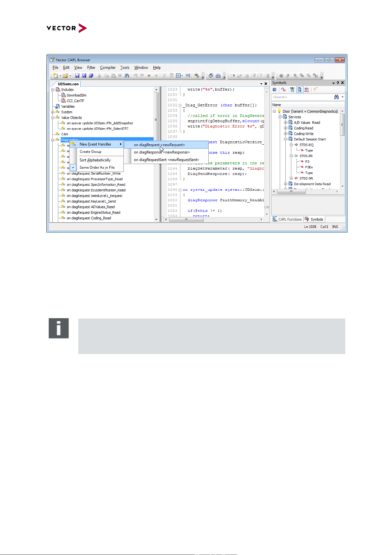The height and width of the screenshot is (555, 392).
Task: Click the New file toolbar icon
Action: coord(55,76)
